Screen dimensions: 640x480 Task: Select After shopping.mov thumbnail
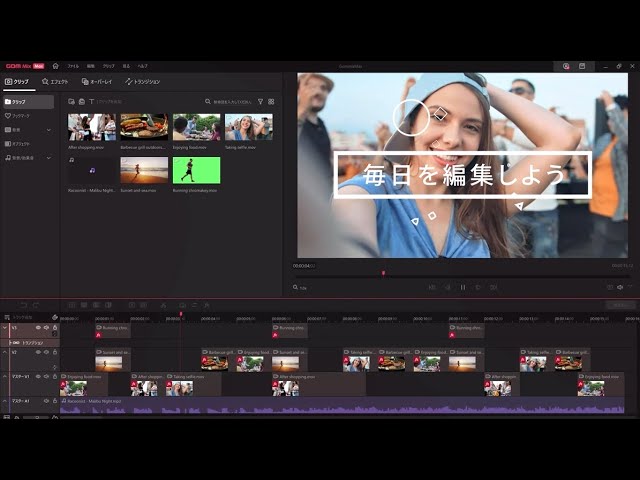click(x=92, y=127)
